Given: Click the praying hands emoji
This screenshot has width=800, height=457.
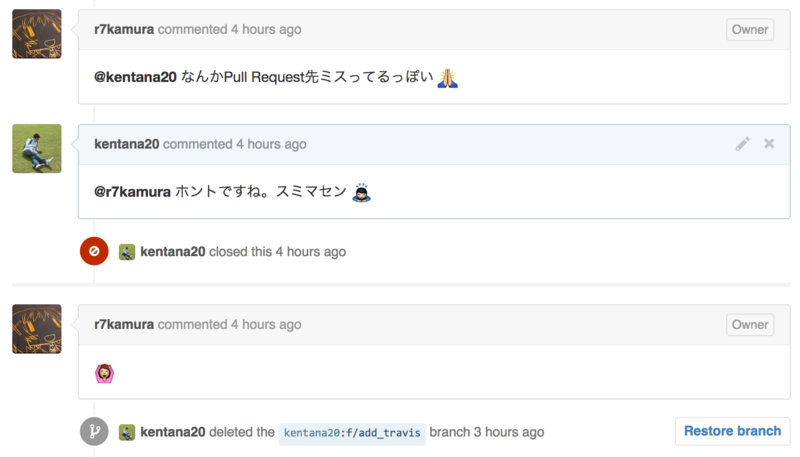Looking at the screenshot, I should 448,78.
